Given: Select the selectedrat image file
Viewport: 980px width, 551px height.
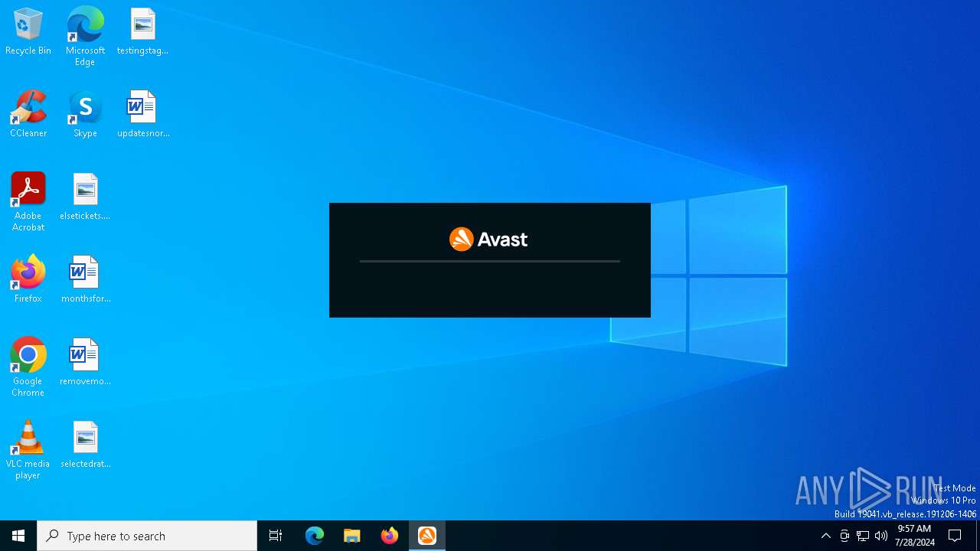Looking at the screenshot, I should pyautogui.click(x=85, y=445).
